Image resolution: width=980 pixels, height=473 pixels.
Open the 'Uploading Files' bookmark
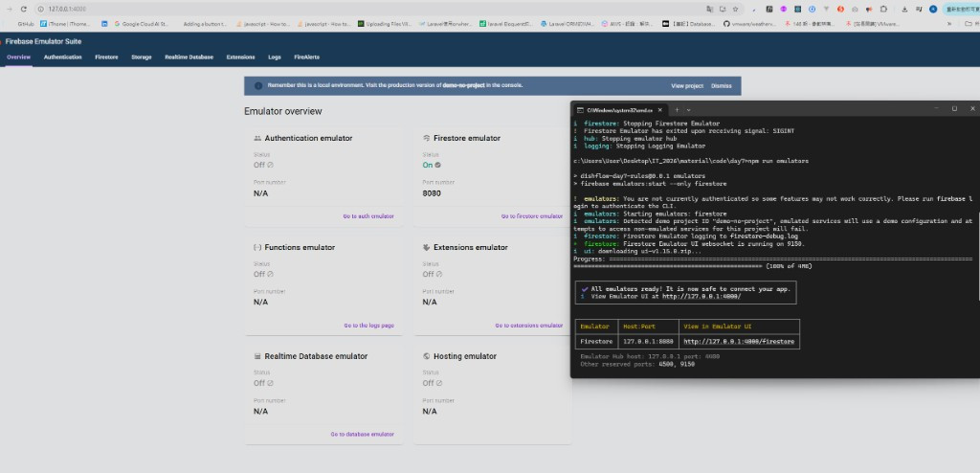[385, 24]
